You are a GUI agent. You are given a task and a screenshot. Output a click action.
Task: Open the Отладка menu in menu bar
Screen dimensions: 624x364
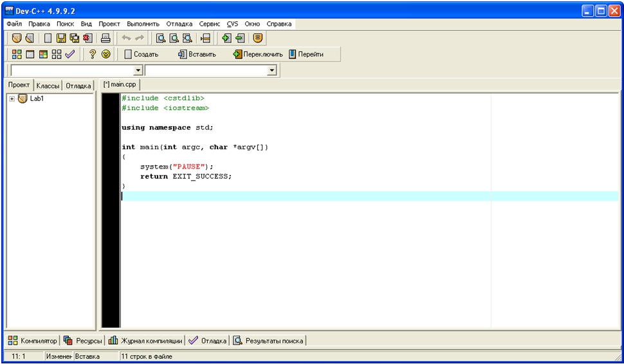pyautogui.click(x=179, y=24)
